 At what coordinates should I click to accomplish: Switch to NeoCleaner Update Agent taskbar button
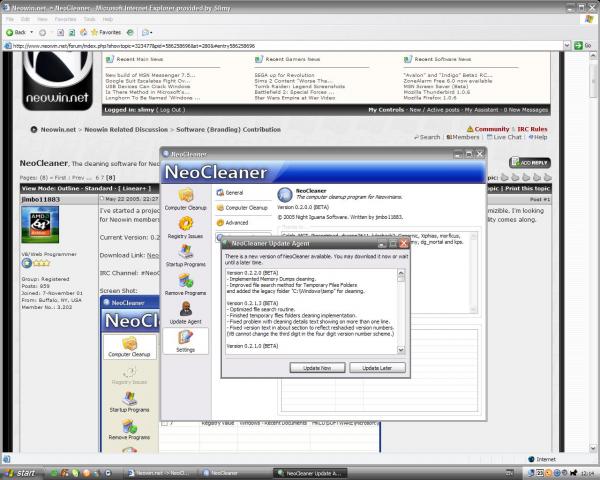(x=310, y=473)
